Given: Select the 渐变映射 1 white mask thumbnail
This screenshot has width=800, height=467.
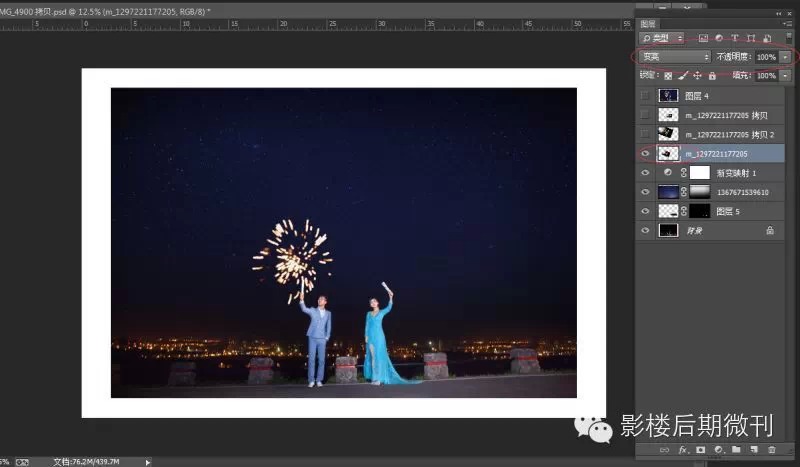Looking at the screenshot, I should [699, 173].
